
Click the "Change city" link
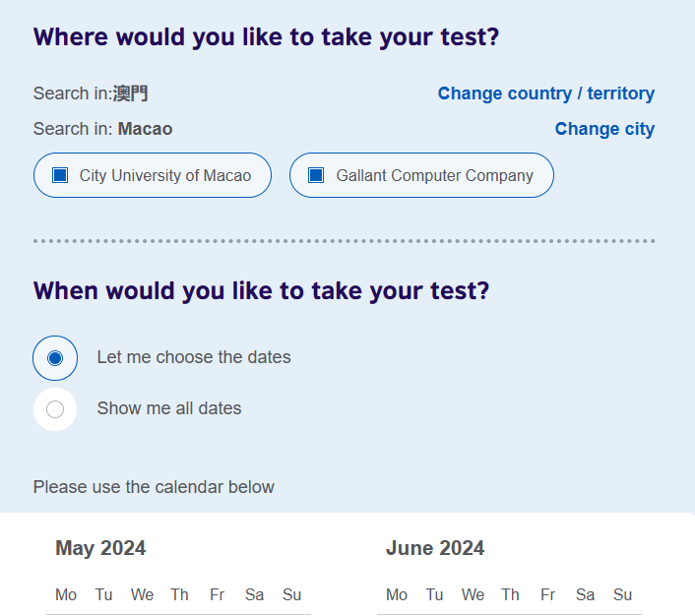[604, 129]
